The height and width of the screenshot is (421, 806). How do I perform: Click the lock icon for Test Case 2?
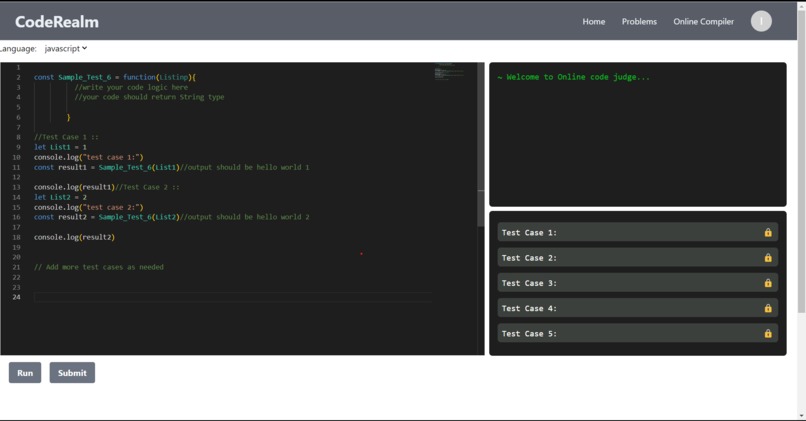click(x=768, y=258)
